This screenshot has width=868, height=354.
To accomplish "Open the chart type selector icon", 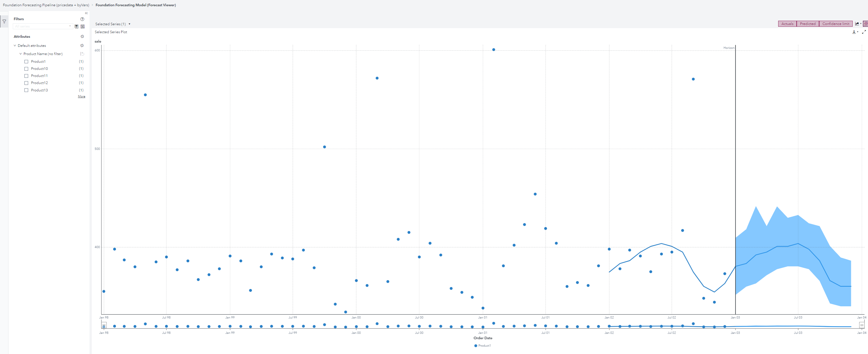I will click(x=857, y=24).
